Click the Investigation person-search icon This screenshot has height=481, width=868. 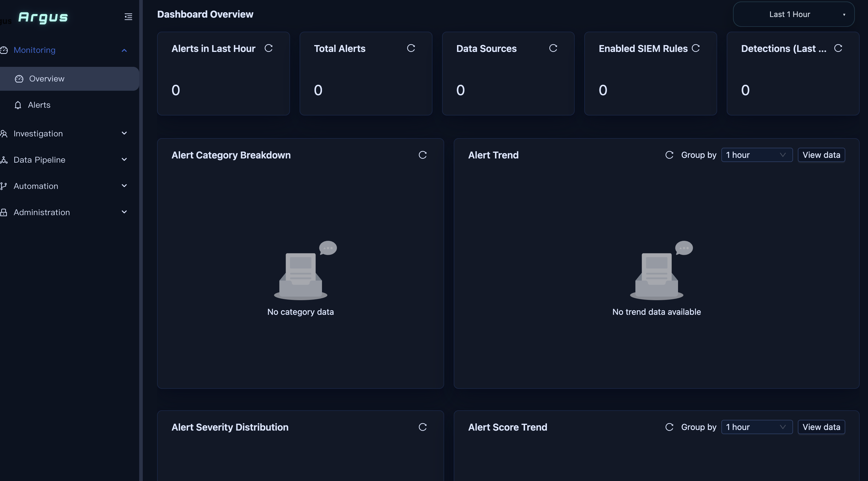click(4, 134)
